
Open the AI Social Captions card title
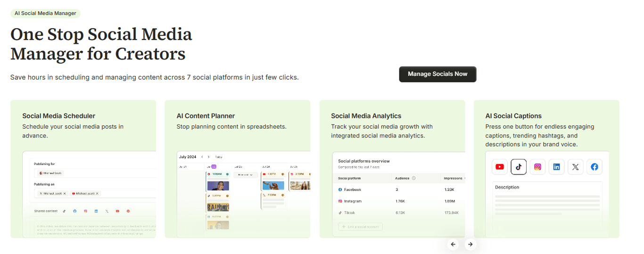513,116
